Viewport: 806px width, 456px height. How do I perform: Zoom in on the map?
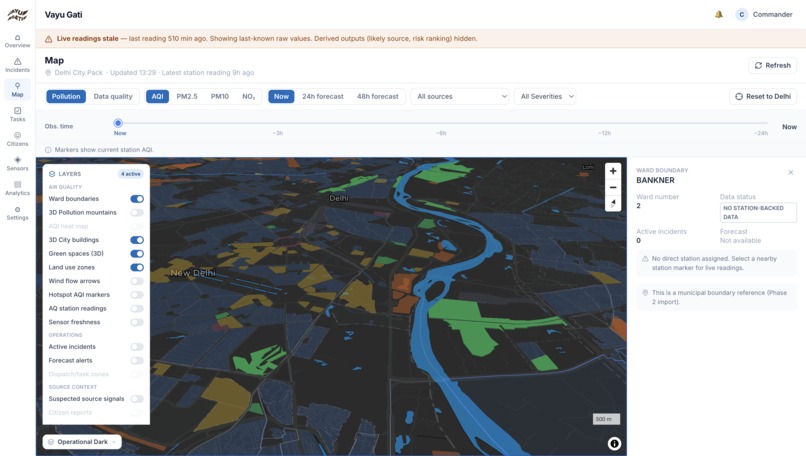[613, 171]
